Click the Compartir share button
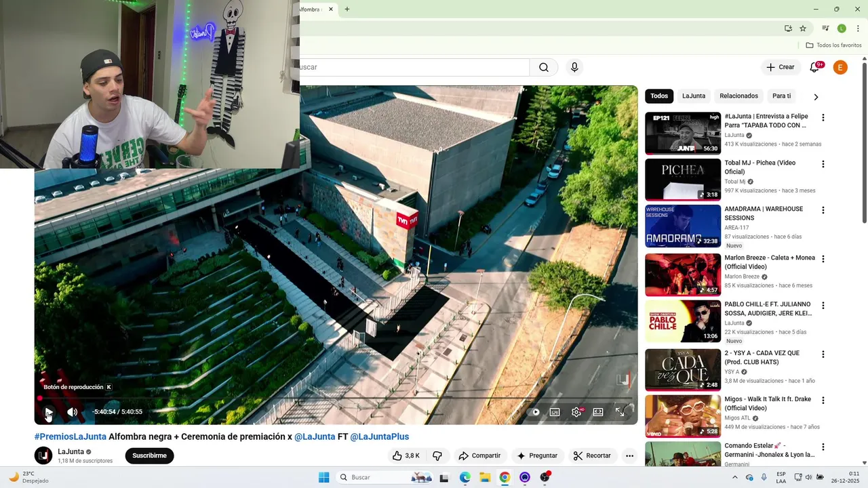868x488 pixels. click(479, 455)
